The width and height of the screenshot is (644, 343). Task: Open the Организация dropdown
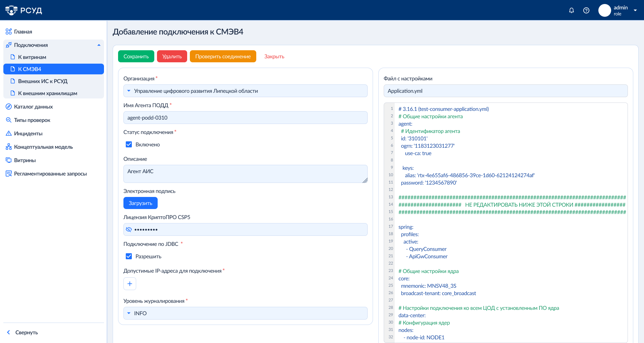coord(245,91)
